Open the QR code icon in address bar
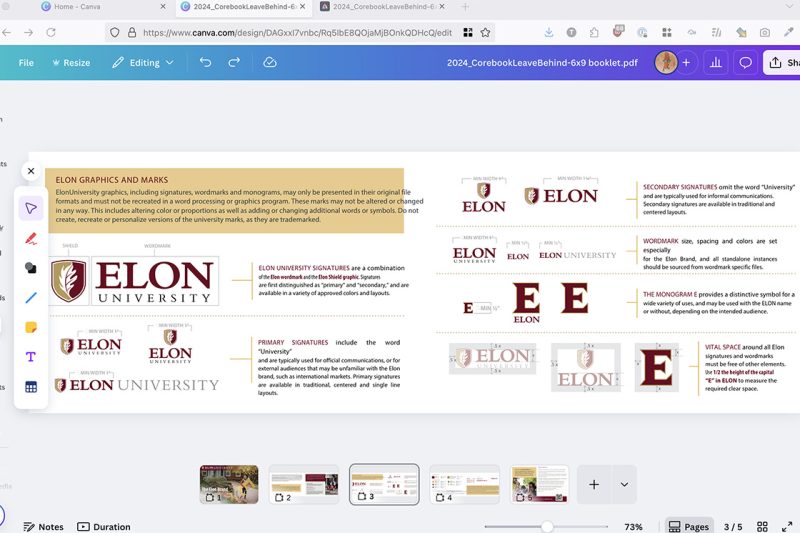800x533 pixels. (x=467, y=33)
